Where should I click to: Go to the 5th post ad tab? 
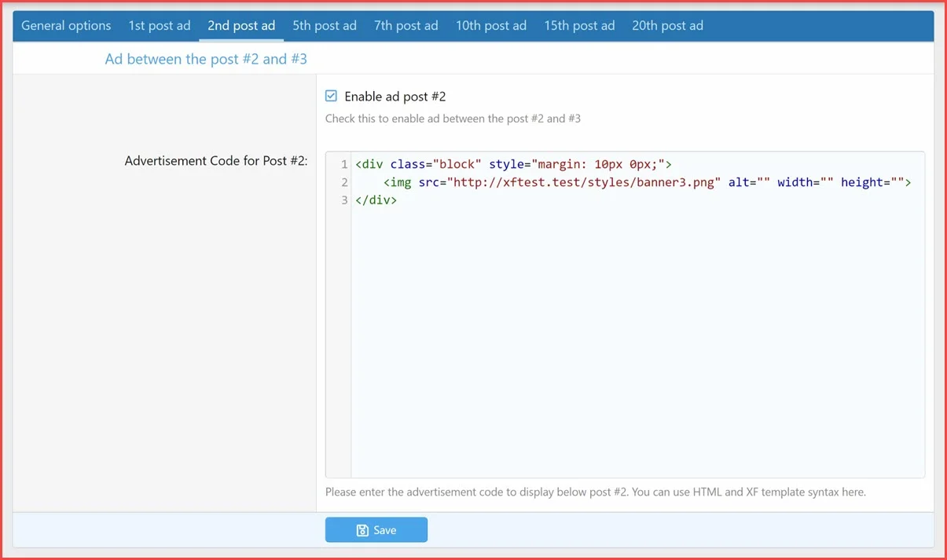[x=325, y=26]
